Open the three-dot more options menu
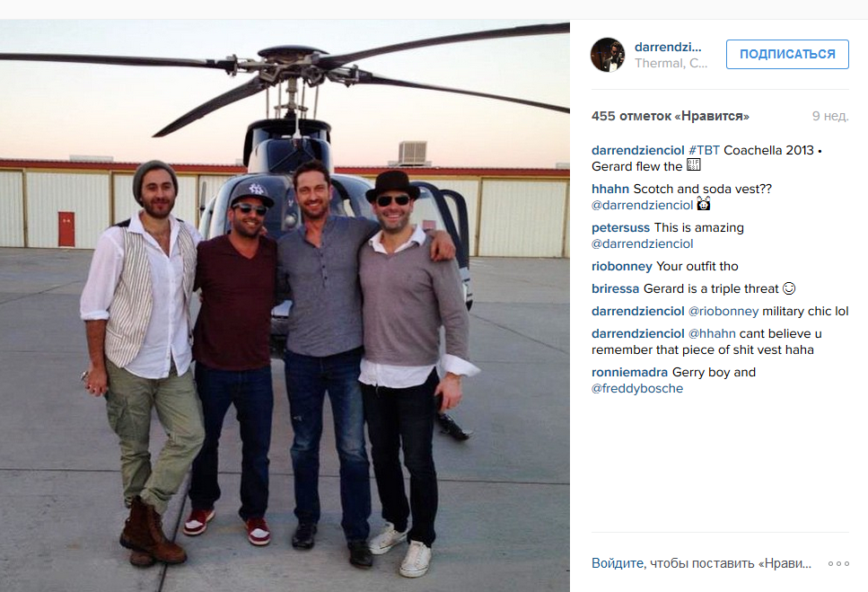The image size is (868, 592). [838, 564]
